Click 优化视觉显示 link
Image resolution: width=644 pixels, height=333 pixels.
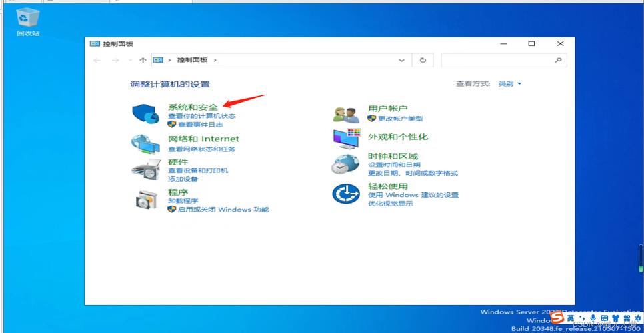tap(390, 204)
